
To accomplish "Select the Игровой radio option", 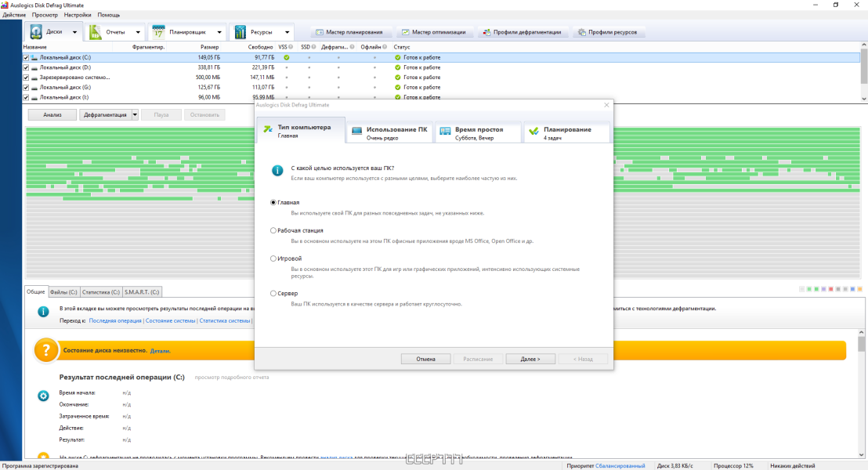I will [x=273, y=258].
